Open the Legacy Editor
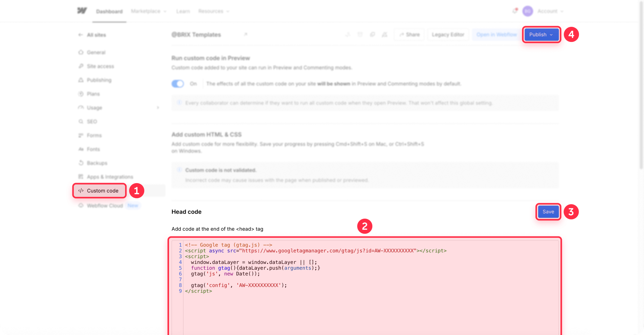The image size is (644, 335). pyautogui.click(x=448, y=35)
